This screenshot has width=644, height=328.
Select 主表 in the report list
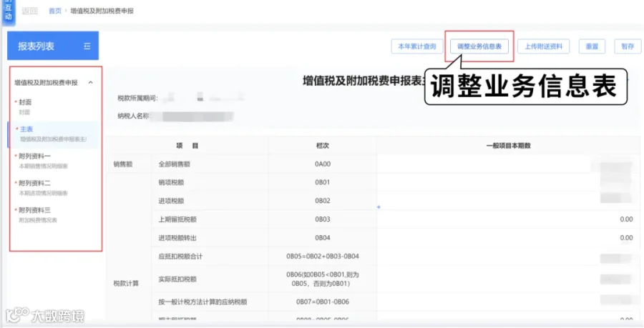click(54, 134)
